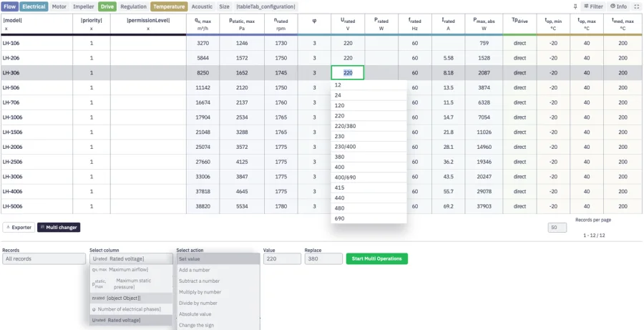The width and height of the screenshot is (644, 330).
Task: Click the |model| column header
Action: (36, 24)
